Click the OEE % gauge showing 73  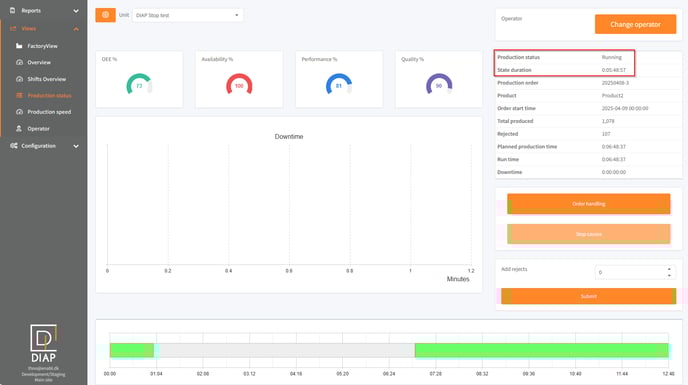point(139,84)
